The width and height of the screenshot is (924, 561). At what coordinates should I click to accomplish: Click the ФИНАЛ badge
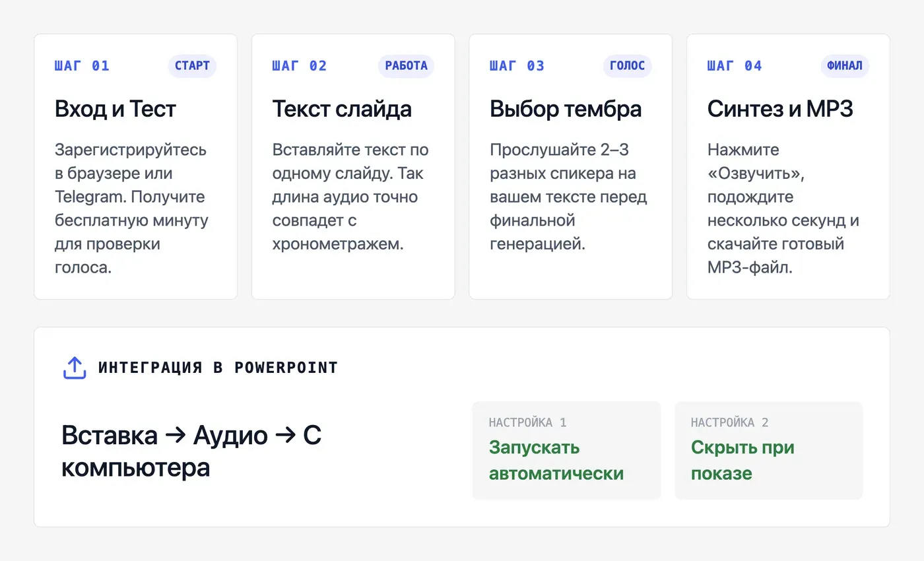pos(845,66)
